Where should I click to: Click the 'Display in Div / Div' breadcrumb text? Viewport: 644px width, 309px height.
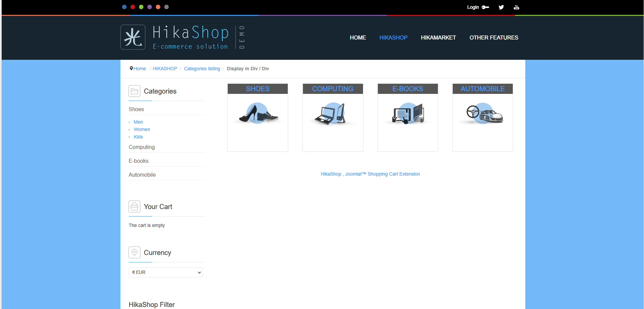click(248, 69)
